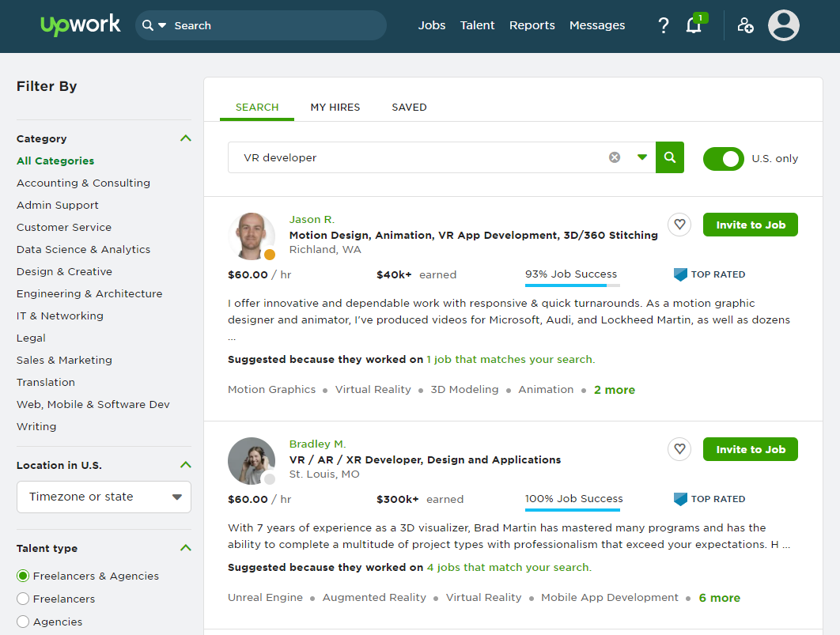Disable the U.S. only toggle

click(x=724, y=158)
